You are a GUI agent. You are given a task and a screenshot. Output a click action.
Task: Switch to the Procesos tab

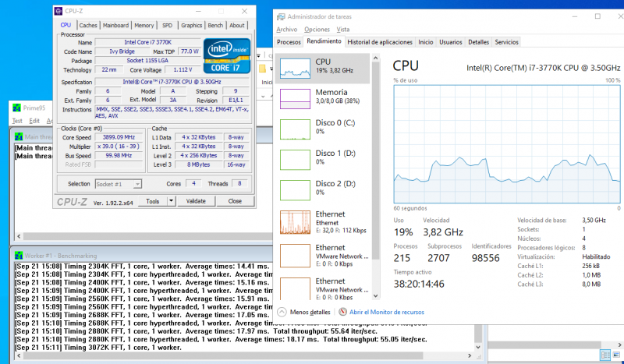click(289, 42)
